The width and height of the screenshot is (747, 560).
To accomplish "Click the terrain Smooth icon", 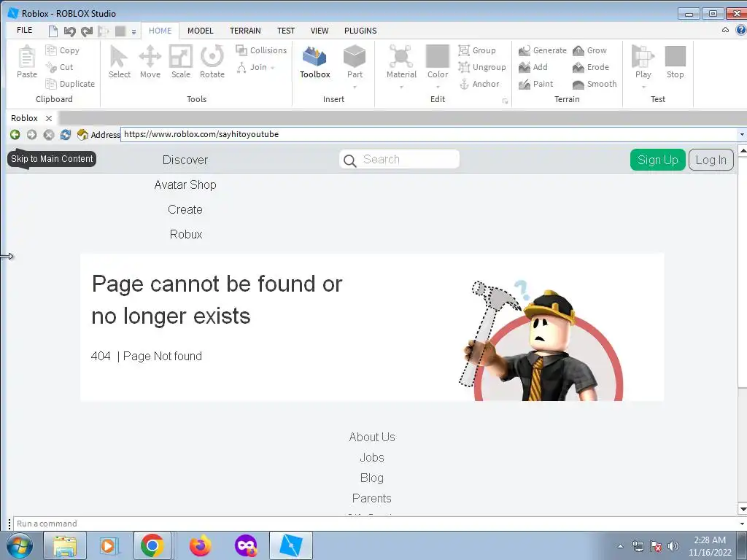I will (578, 84).
